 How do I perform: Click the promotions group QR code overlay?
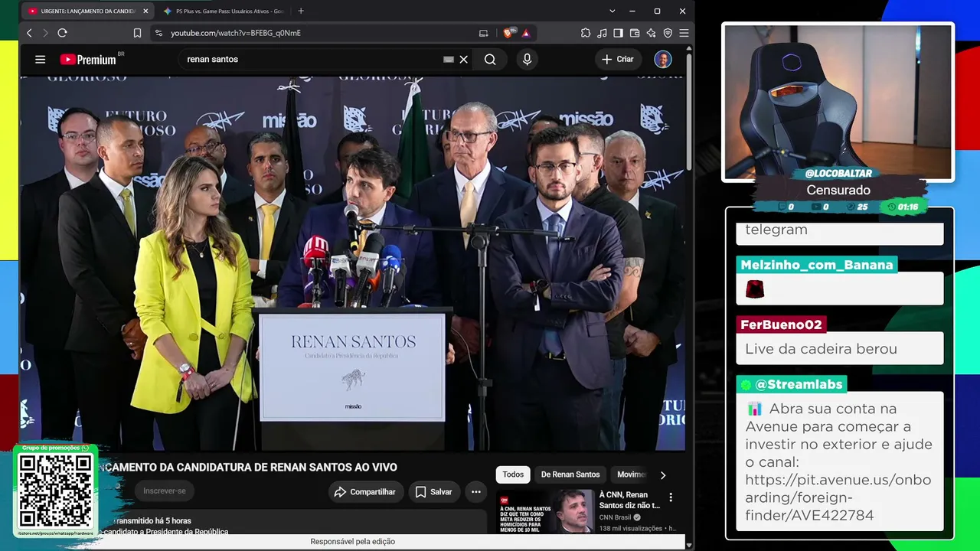[55, 490]
